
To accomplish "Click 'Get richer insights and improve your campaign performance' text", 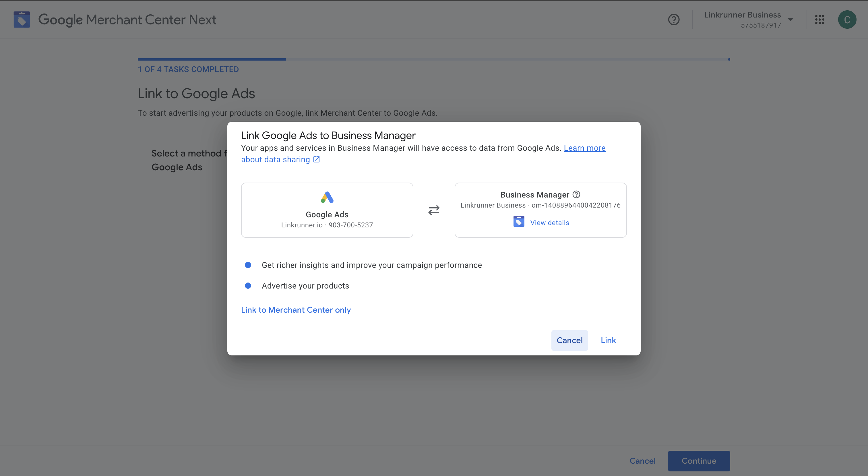I will tap(372, 265).
